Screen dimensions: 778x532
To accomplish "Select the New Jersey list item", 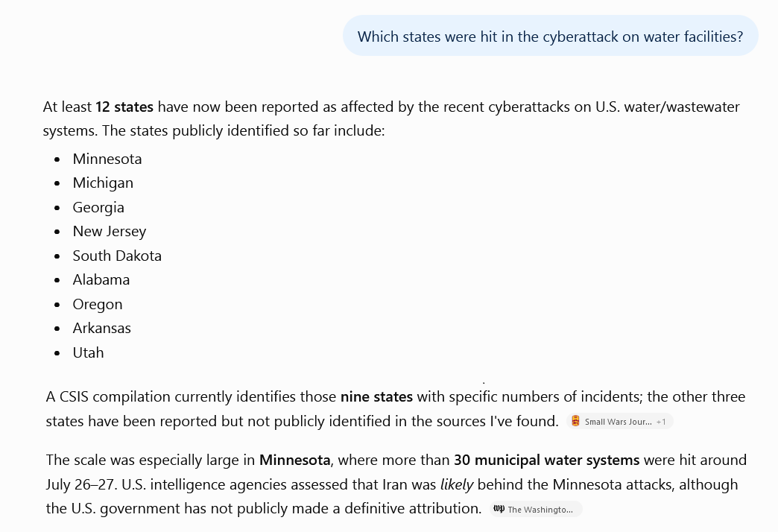I will pos(109,231).
